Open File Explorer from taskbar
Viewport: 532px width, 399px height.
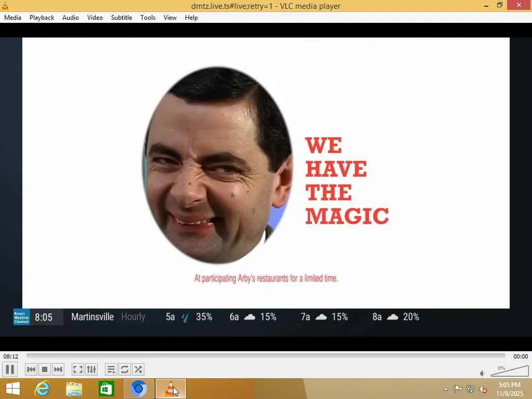pyautogui.click(x=74, y=389)
